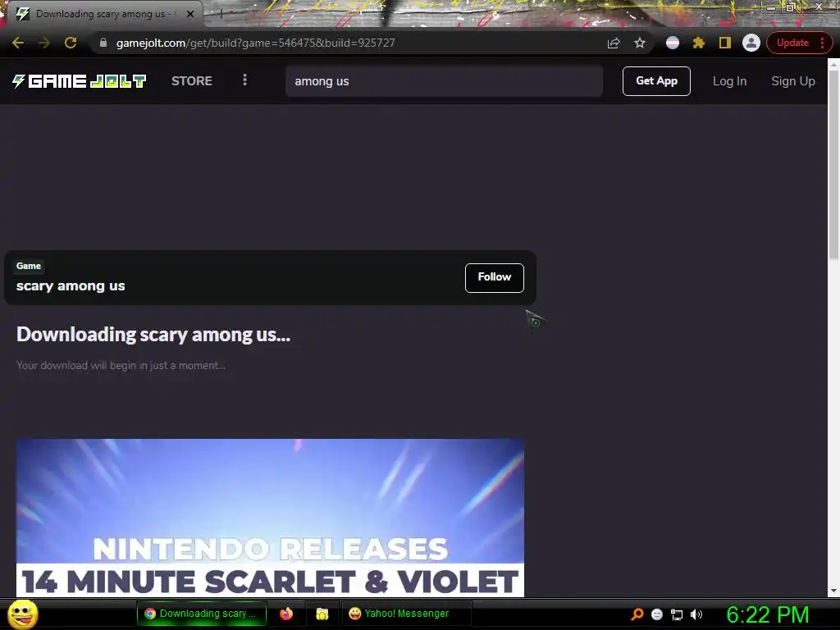Click the 'Your download will begin' text
840x630 pixels.
point(121,365)
